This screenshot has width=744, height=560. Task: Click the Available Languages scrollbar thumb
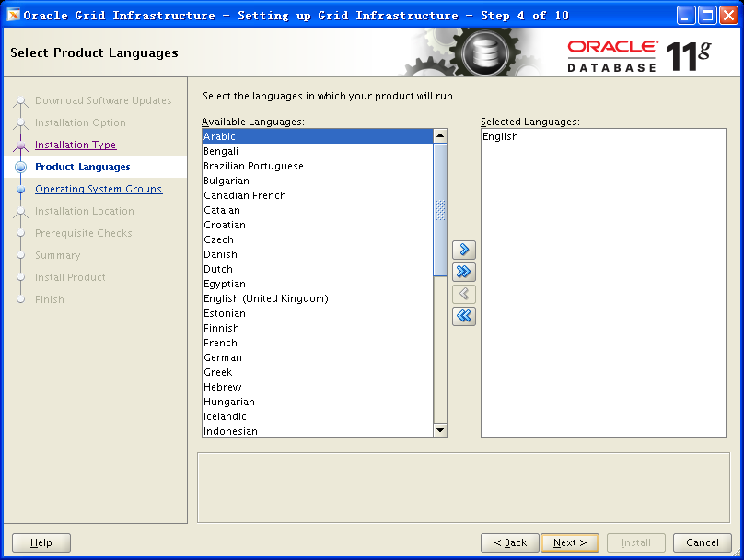pos(440,210)
